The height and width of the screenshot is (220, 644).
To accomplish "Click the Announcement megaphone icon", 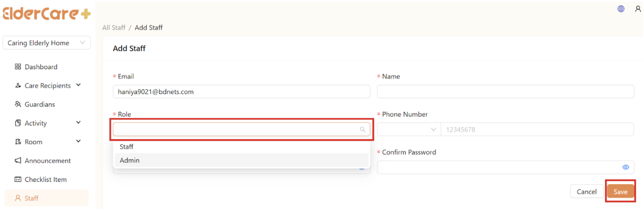I will coord(18,161).
